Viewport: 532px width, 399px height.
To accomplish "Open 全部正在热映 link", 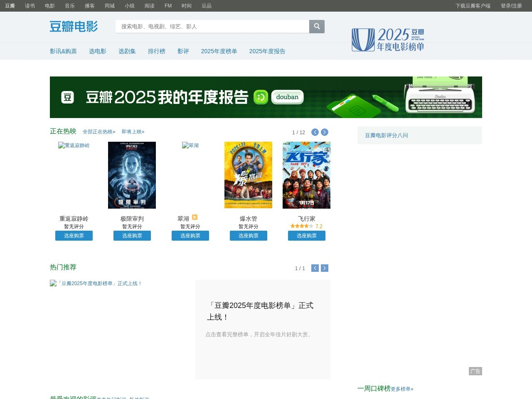I will pyautogui.click(x=99, y=132).
